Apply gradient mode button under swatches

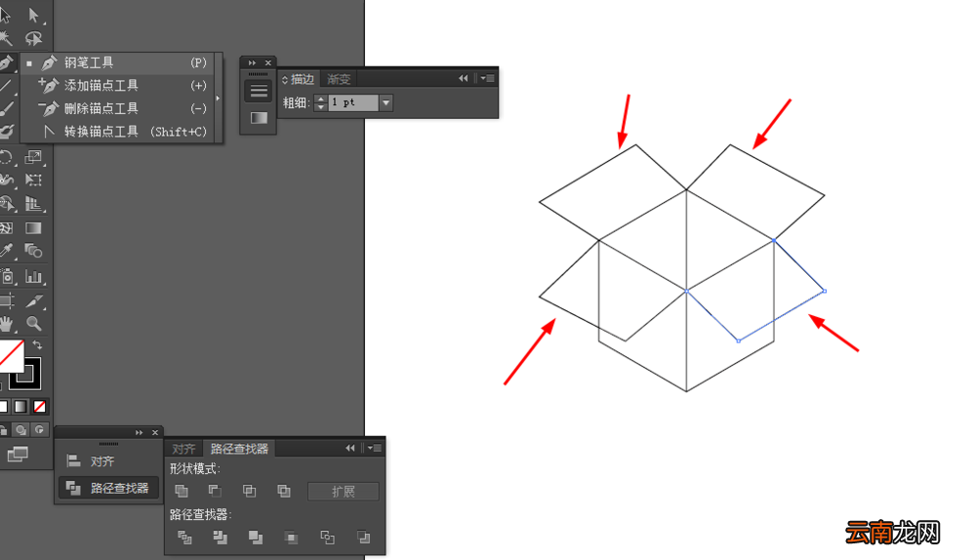point(21,406)
